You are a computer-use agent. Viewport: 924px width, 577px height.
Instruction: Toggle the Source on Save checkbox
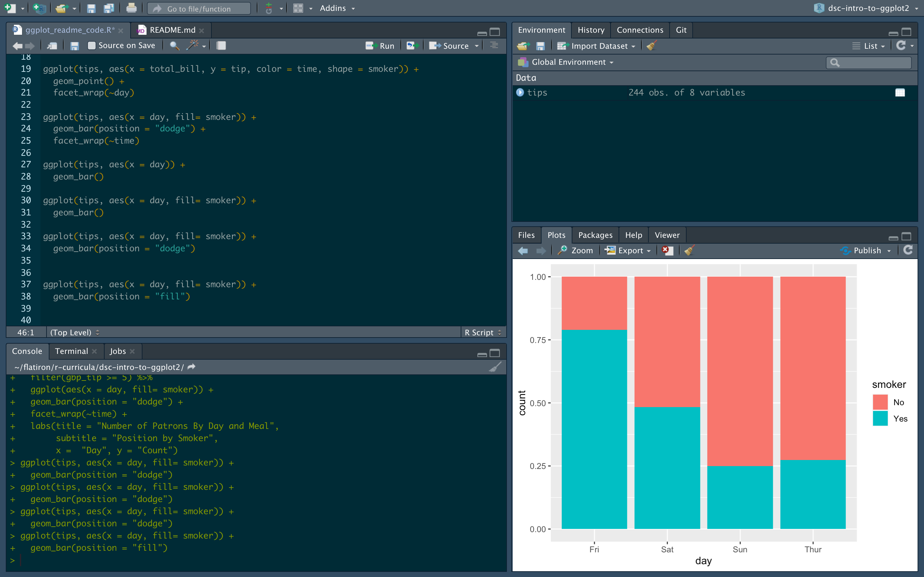[x=92, y=46]
